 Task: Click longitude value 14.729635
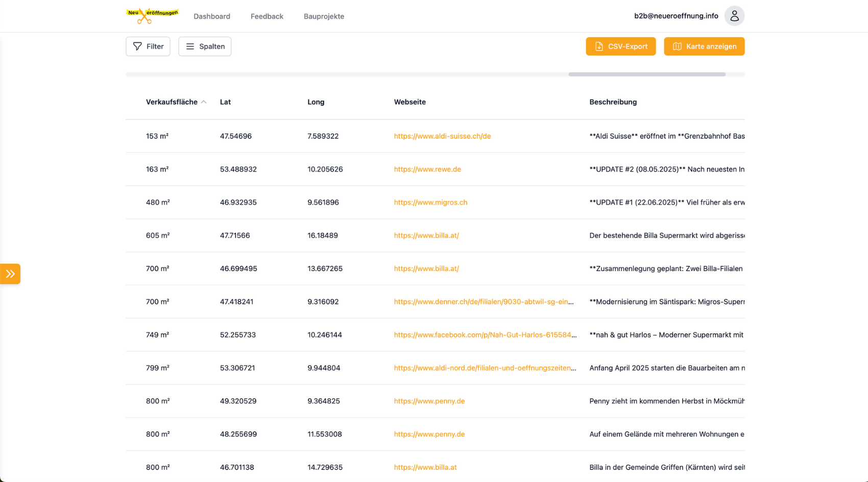pos(325,467)
